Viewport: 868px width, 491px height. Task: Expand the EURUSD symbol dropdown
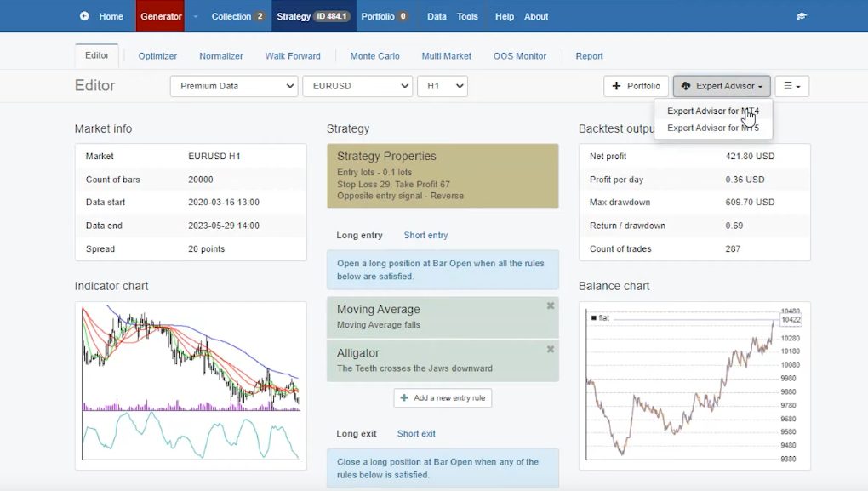(357, 86)
